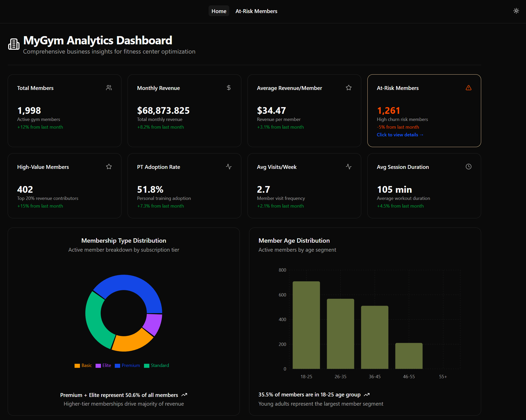The width and height of the screenshot is (526, 420).
Task: Click the dollar icon in Monthly Revenue card
Action: point(229,88)
